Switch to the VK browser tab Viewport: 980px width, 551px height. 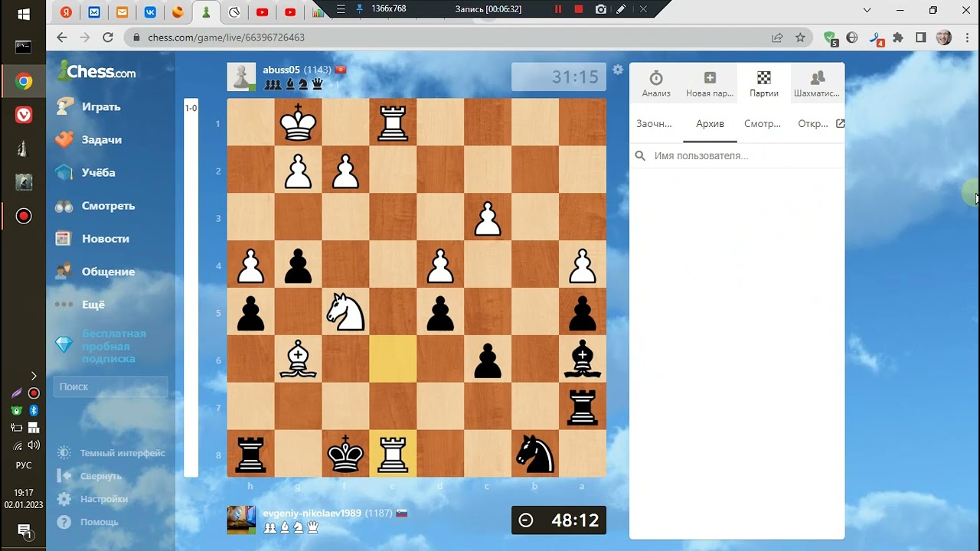(x=150, y=11)
